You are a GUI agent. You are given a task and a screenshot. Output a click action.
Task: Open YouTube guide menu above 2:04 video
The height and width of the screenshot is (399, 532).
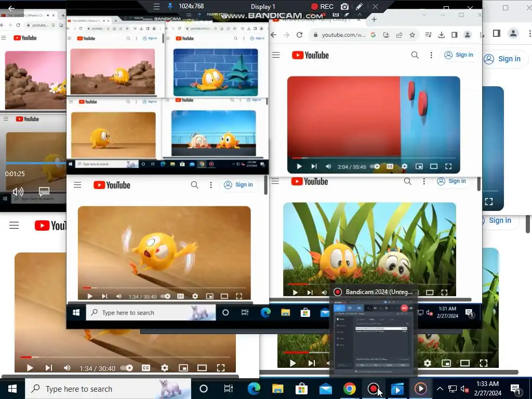(x=276, y=55)
